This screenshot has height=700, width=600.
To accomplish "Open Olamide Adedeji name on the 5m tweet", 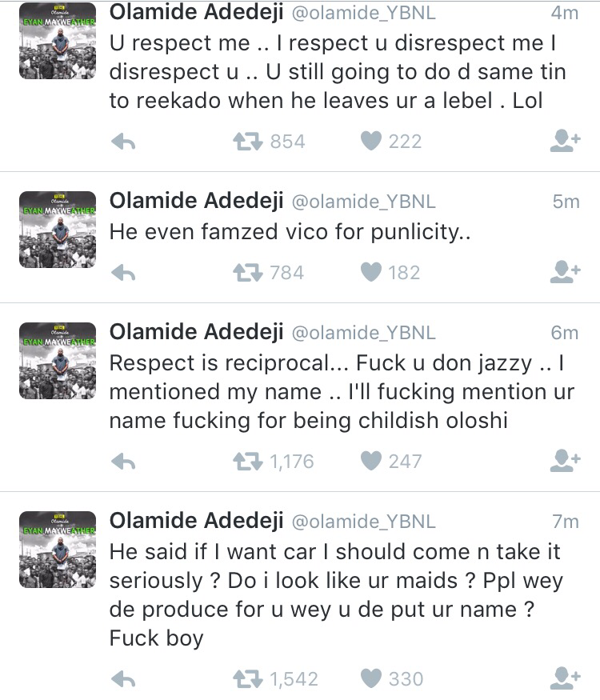I will pos(196,201).
